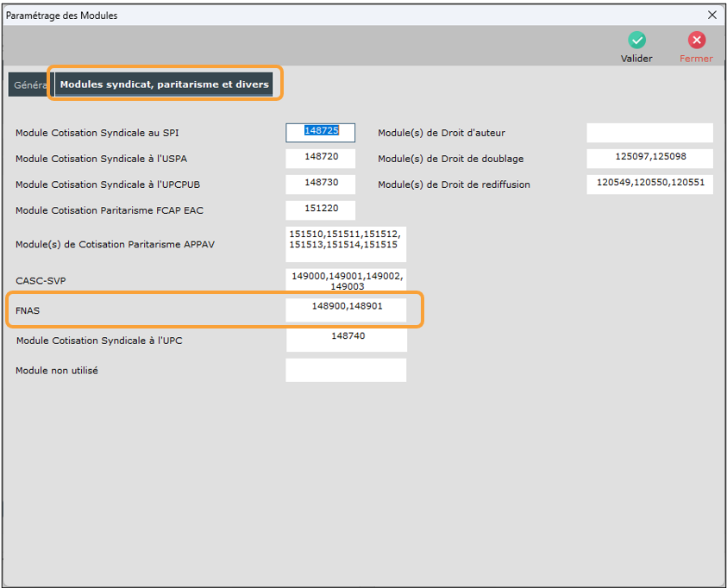Click the Valider text label
This screenshot has width=727, height=588.
click(x=636, y=59)
